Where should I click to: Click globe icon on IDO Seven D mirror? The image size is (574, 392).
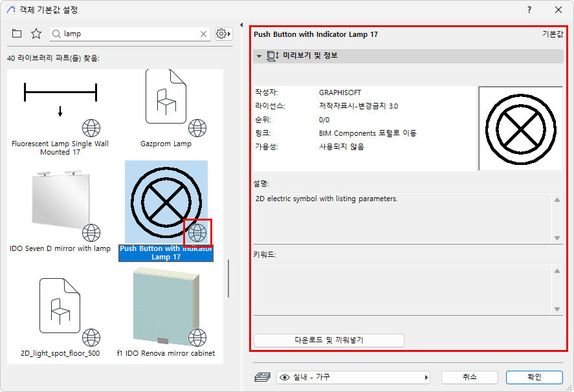91,233
